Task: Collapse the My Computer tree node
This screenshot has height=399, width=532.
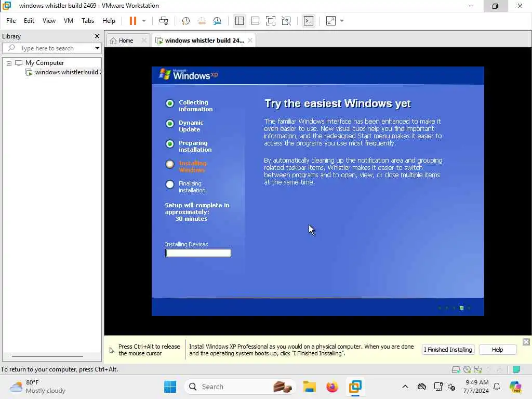Action: [9, 63]
